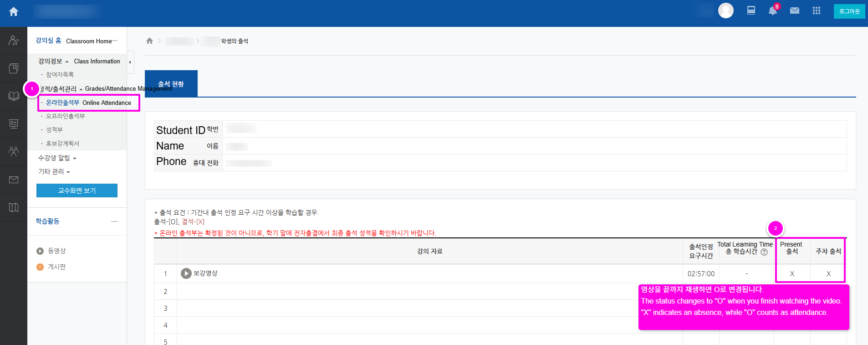
Task: Open the notifications bell with badge 8
Action: (773, 10)
